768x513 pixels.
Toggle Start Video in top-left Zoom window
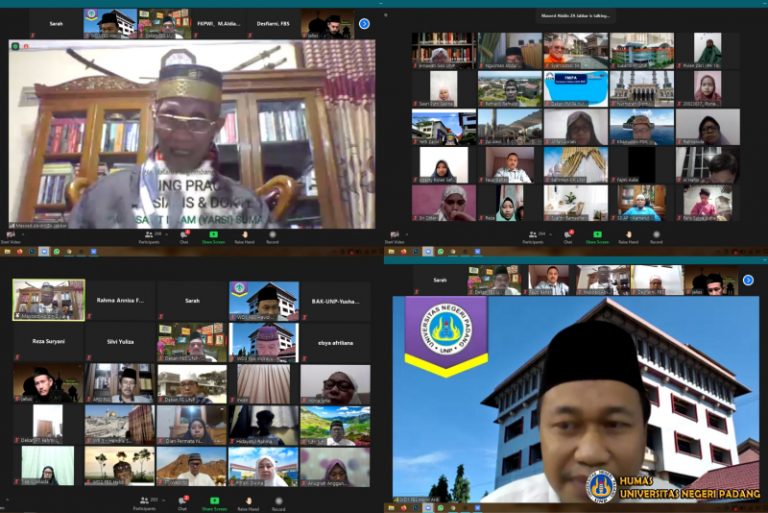pos(10,237)
